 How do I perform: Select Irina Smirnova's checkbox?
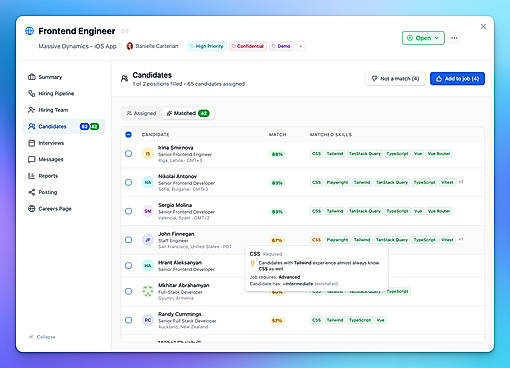click(x=128, y=154)
